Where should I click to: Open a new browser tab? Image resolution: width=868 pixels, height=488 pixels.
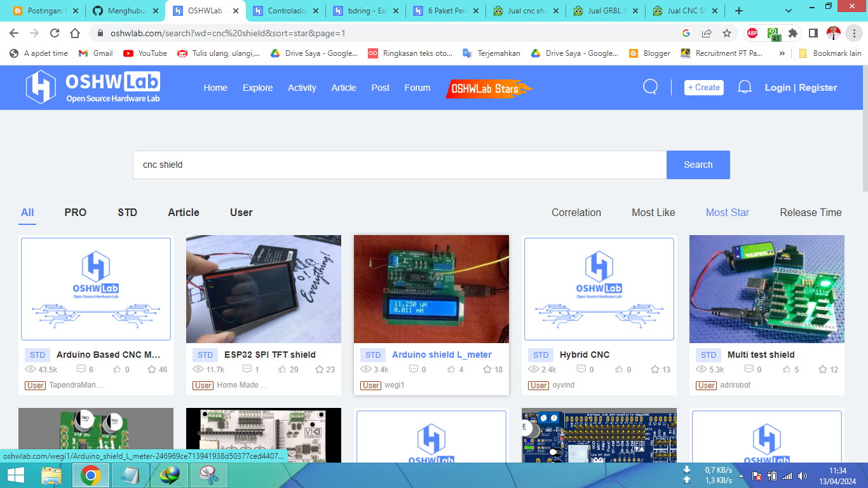[x=739, y=11]
